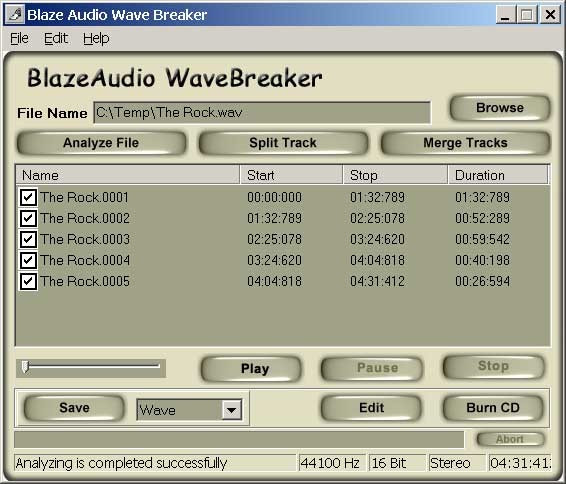Screen dimensions: 566x484
Task: Open the Help menu
Action: [96, 38]
